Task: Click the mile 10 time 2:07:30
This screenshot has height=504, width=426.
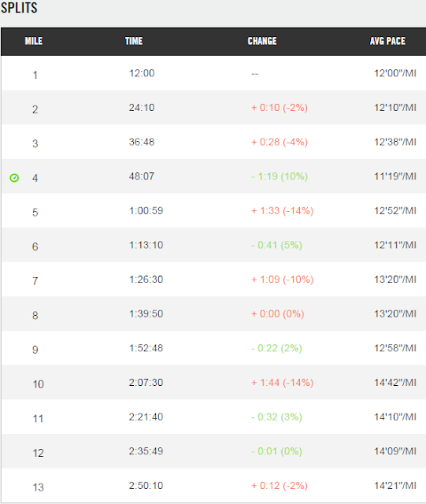Action: [146, 383]
